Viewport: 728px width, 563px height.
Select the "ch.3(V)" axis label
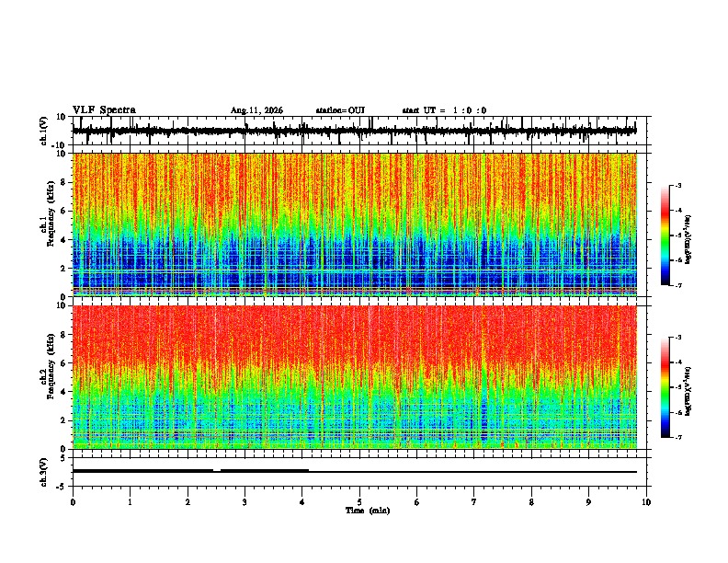coord(43,472)
